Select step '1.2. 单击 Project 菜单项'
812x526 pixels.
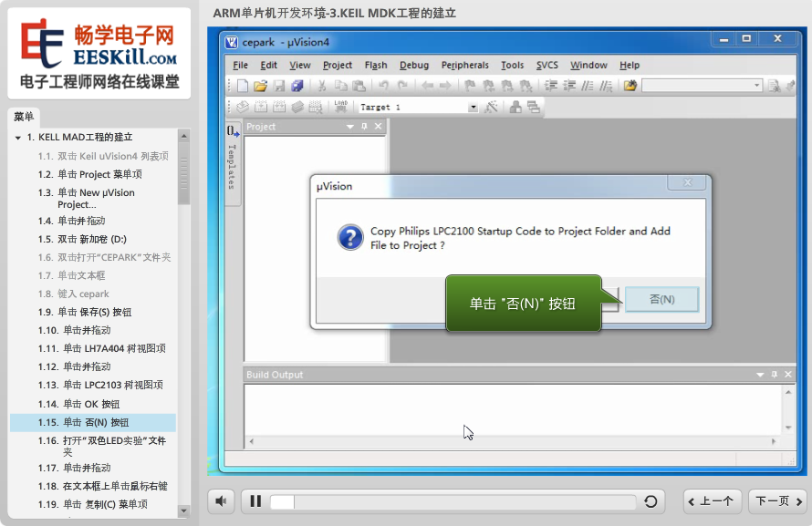tap(93, 174)
